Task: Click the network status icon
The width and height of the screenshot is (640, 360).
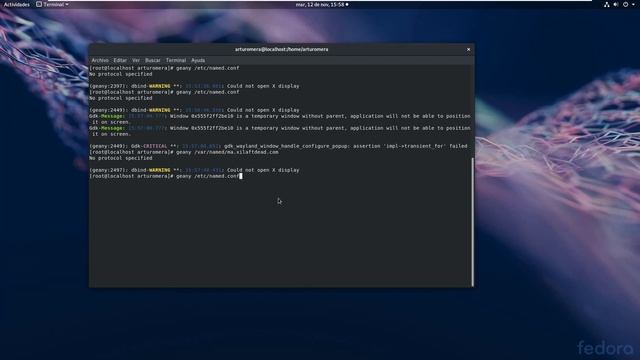Action: [607, 4]
